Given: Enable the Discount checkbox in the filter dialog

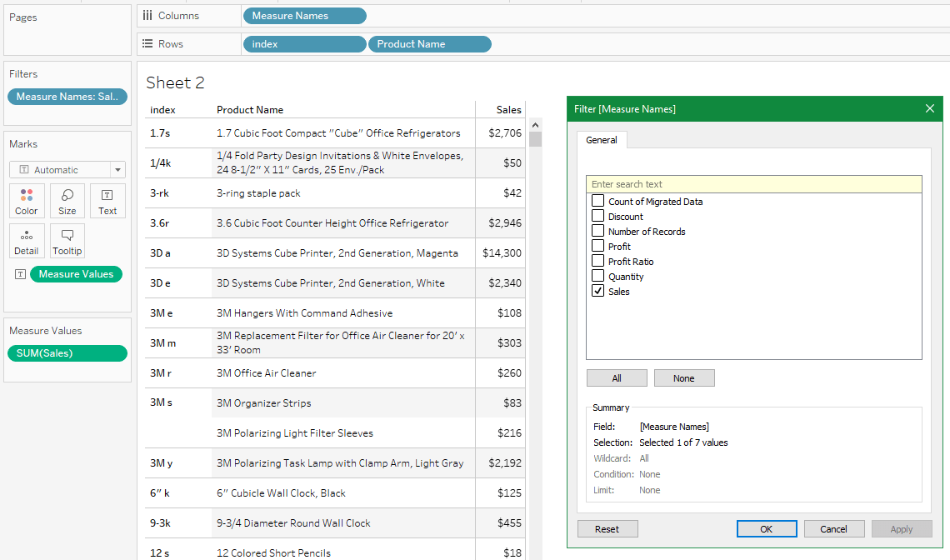Looking at the screenshot, I should point(597,216).
